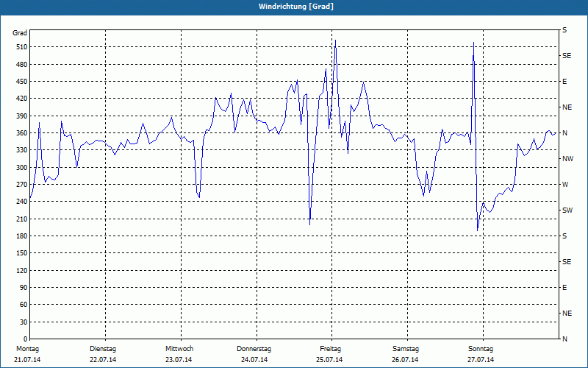The width and height of the screenshot is (588, 368).
Task: Select the 'Montag' day label
Action: point(27,349)
